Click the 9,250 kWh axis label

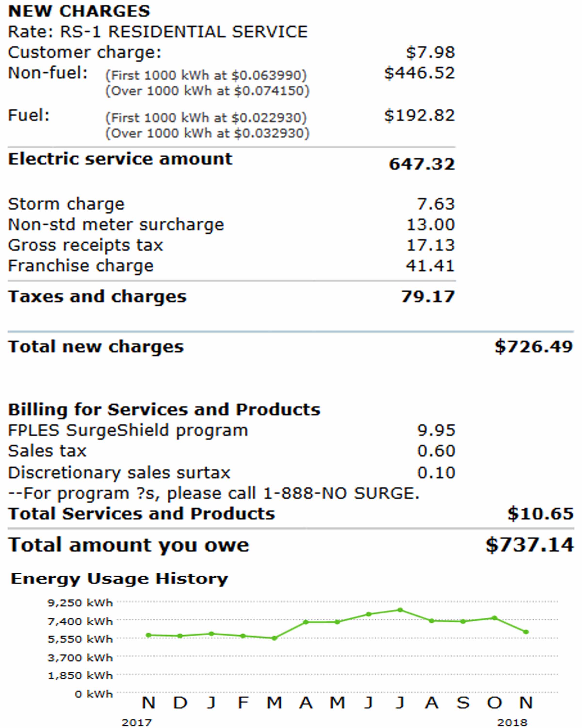(x=80, y=603)
